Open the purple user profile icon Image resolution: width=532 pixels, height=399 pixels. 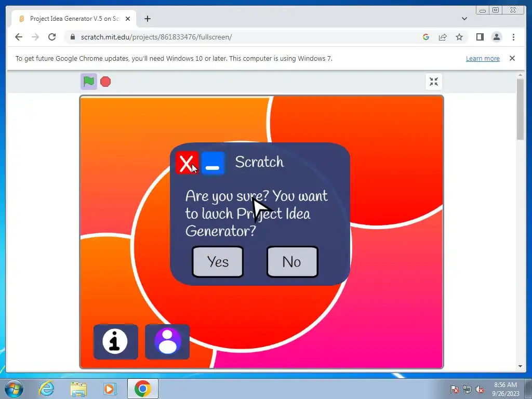(167, 341)
